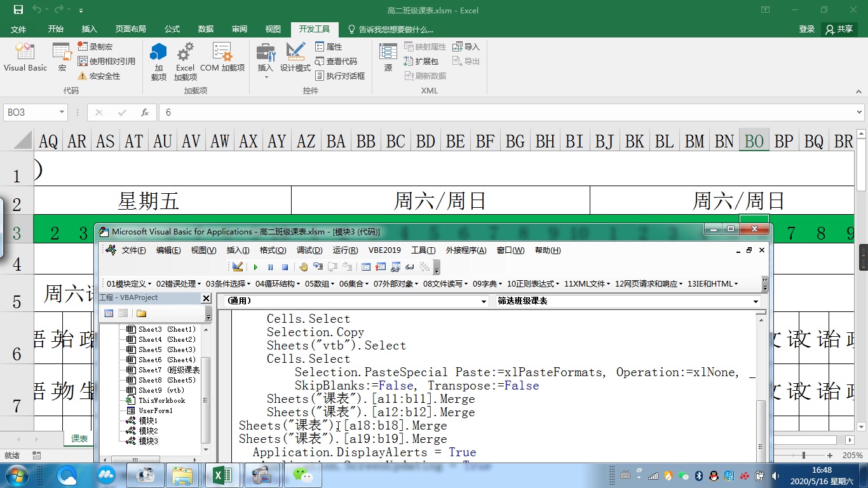Open the 文件 backstage tab
The height and width of the screenshot is (488, 868).
coord(18,29)
